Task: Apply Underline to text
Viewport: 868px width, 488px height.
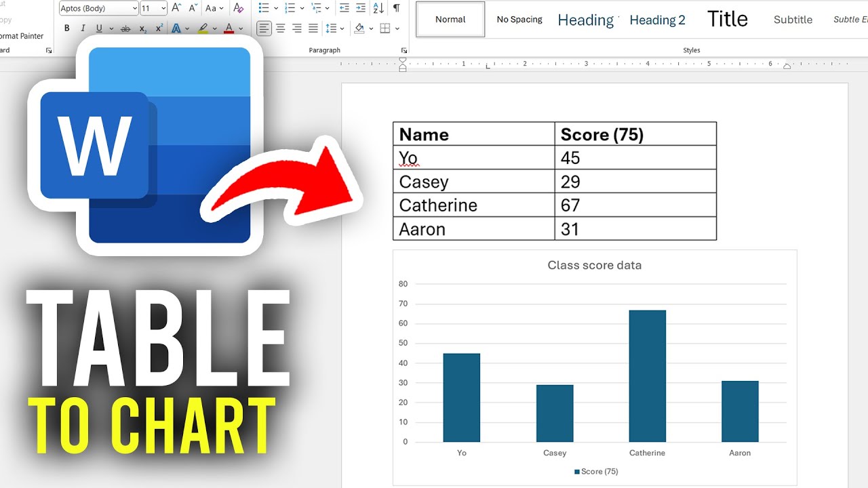Action: coord(99,28)
